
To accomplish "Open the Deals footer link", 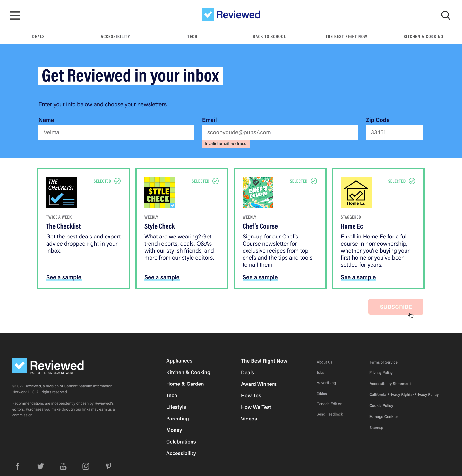I will tap(248, 372).
